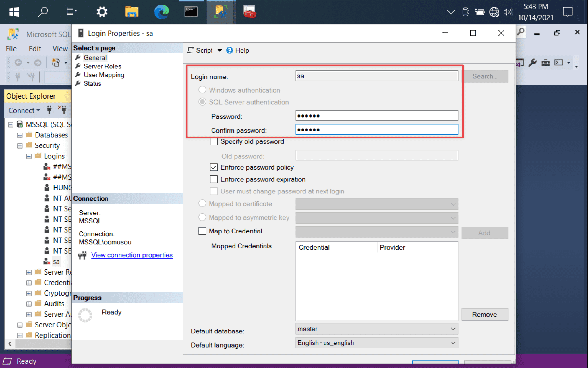The height and width of the screenshot is (368, 588).
Task: Click the Script toolbar icon
Action: point(190,50)
